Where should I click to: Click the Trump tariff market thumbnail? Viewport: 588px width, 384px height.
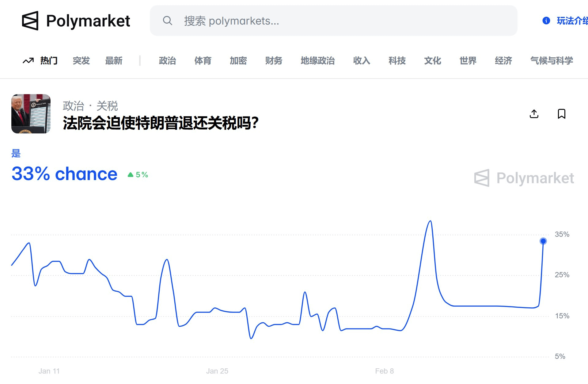click(31, 114)
